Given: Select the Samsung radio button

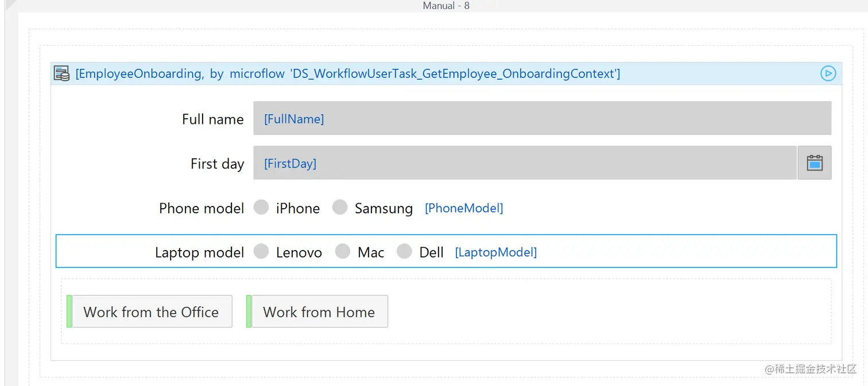Looking at the screenshot, I should pyautogui.click(x=340, y=207).
